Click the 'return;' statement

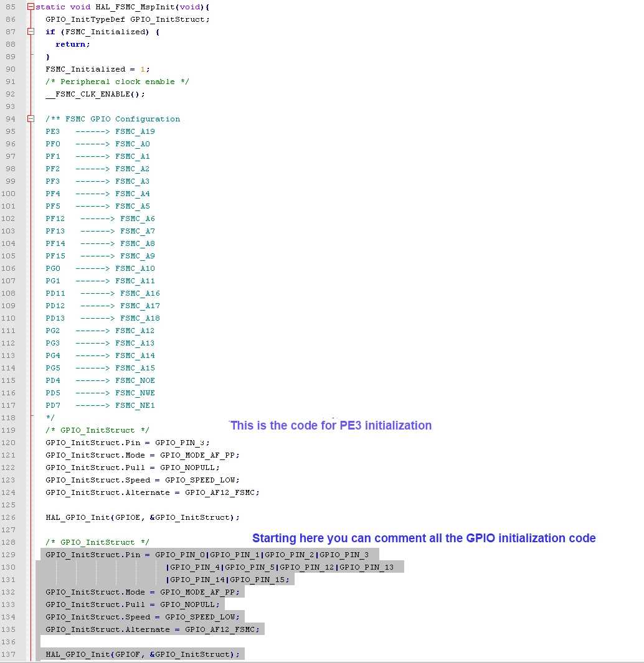tap(73, 44)
